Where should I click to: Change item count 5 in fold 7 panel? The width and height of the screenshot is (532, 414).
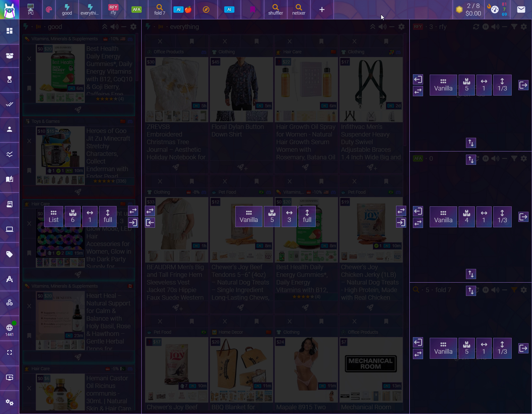(467, 348)
